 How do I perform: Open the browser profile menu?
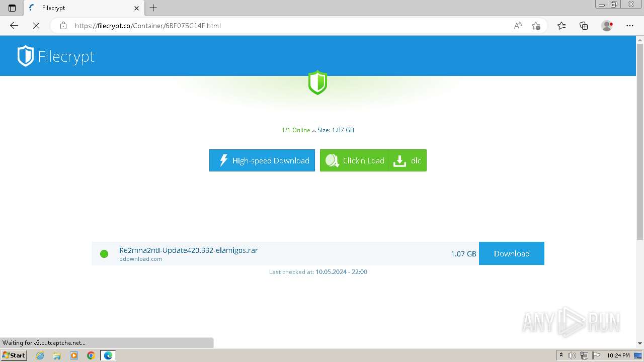pyautogui.click(x=607, y=26)
